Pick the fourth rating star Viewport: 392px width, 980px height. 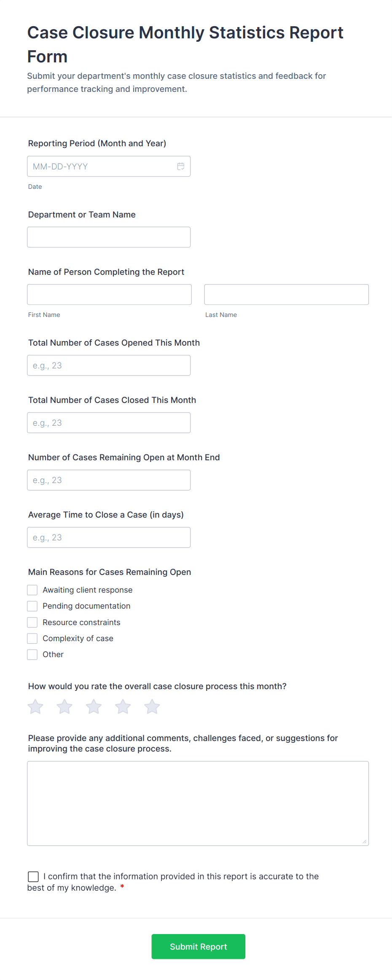(x=123, y=707)
